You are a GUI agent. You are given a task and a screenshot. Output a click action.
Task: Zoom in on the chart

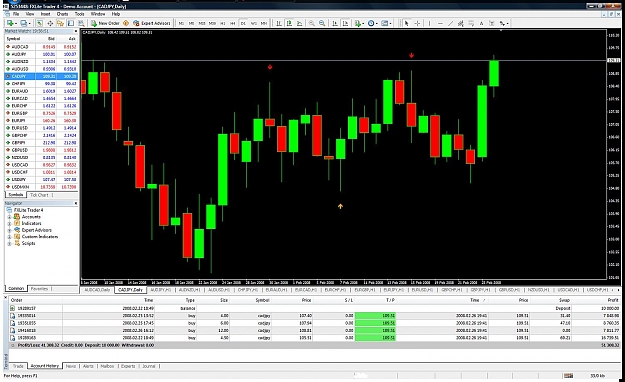pos(312,23)
